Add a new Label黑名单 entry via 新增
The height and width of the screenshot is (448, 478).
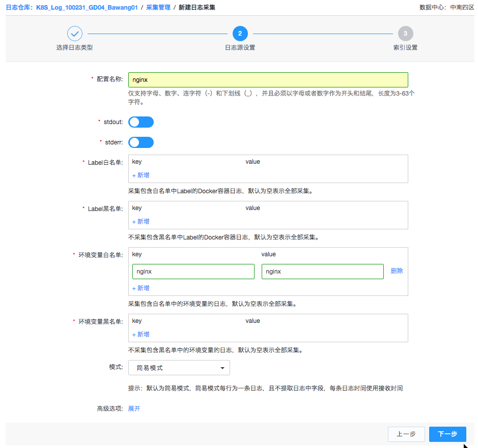(140, 221)
